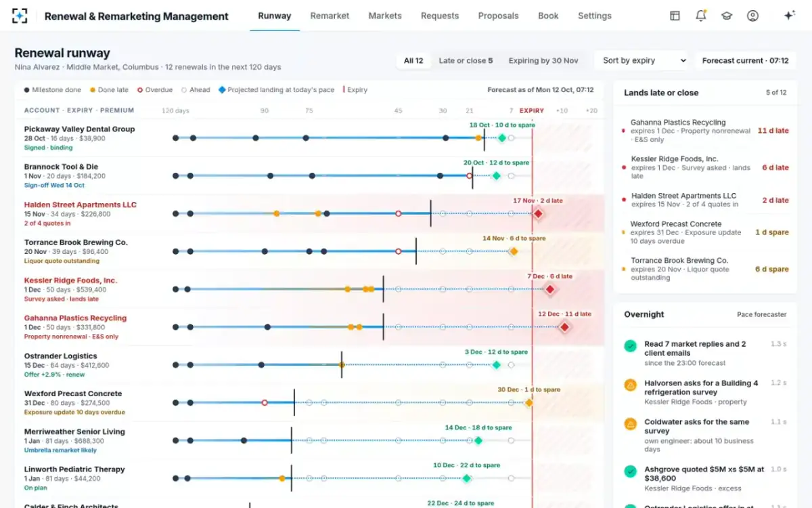Click the 'Forecast current · 07:12' button

745,60
